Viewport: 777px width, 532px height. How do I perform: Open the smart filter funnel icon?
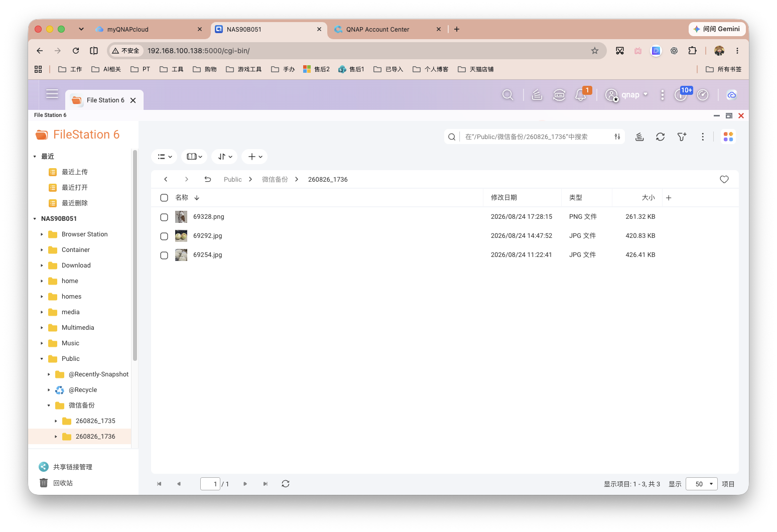point(682,137)
